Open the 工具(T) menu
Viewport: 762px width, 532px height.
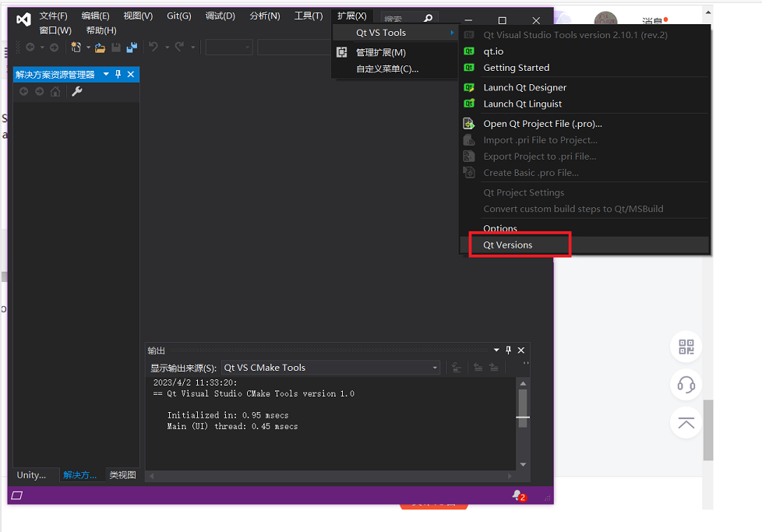309,16
